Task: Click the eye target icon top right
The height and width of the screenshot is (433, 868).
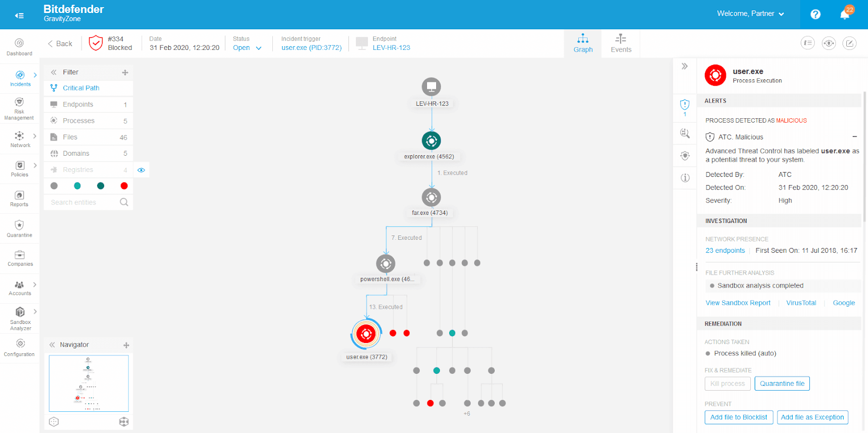Action: (828, 43)
